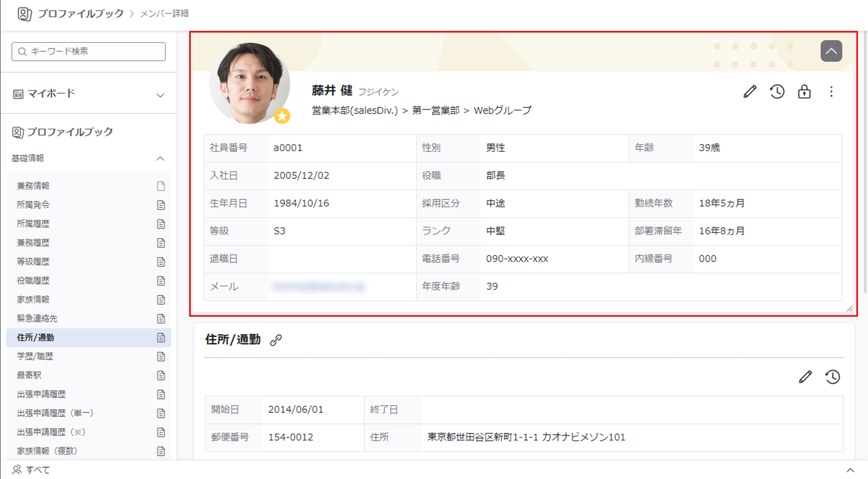Collapse the profile header with up-arrow button
This screenshot has width=868, height=479.
click(x=831, y=51)
